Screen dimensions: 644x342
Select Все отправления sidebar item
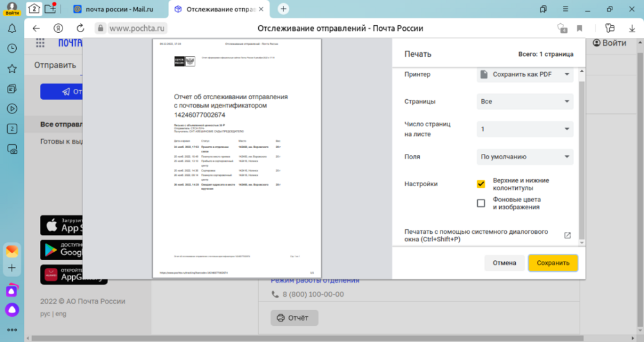[x=61, y=124]
